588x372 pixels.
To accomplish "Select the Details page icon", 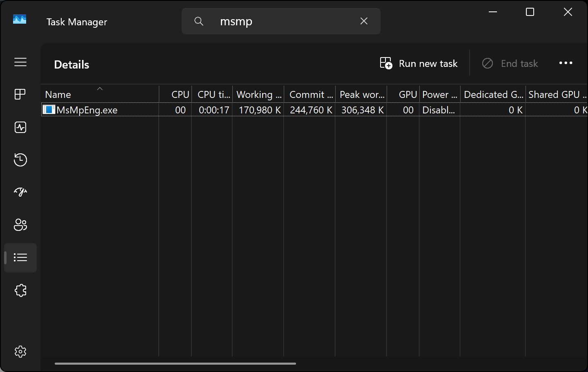I will pos(20,258).
